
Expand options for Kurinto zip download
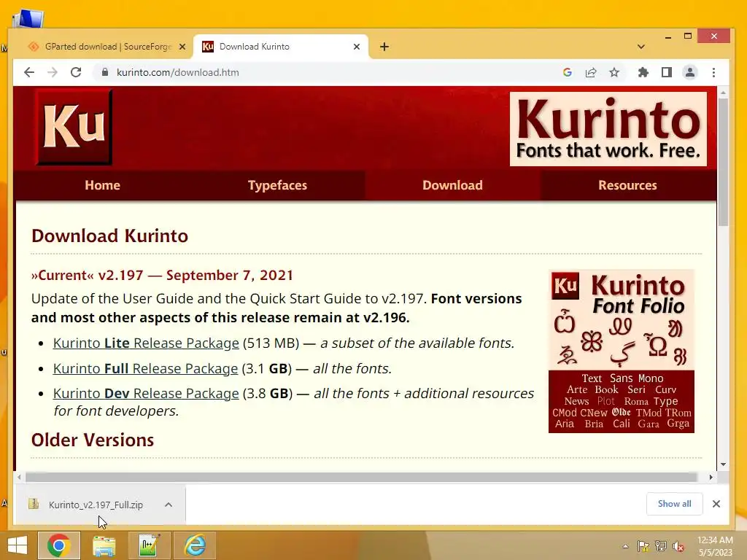(169, 505)
